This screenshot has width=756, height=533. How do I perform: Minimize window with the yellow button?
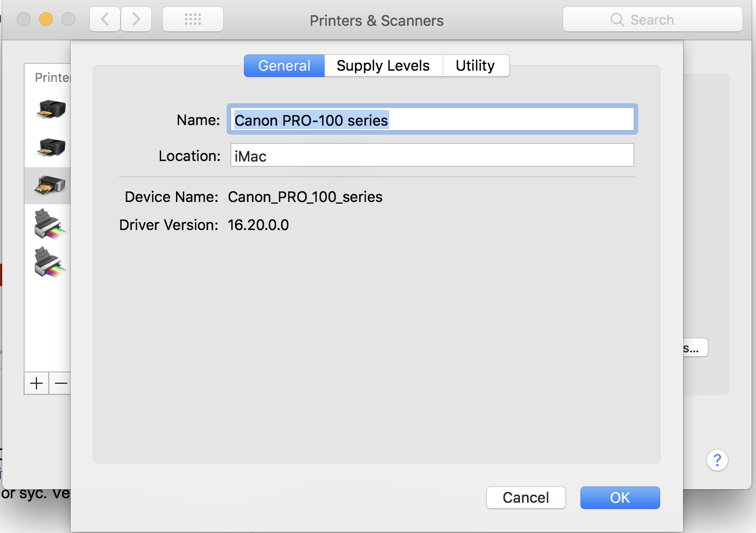click(x=46, y=19)
